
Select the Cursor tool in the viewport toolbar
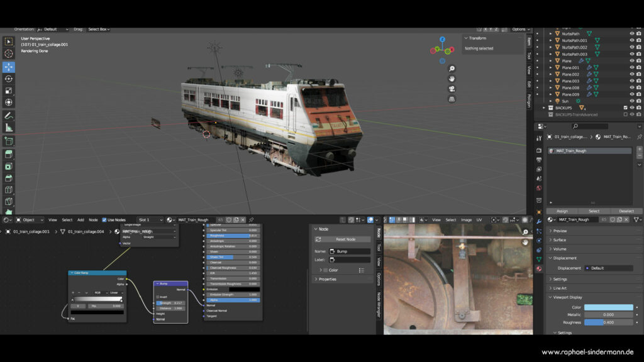(9, 54)
